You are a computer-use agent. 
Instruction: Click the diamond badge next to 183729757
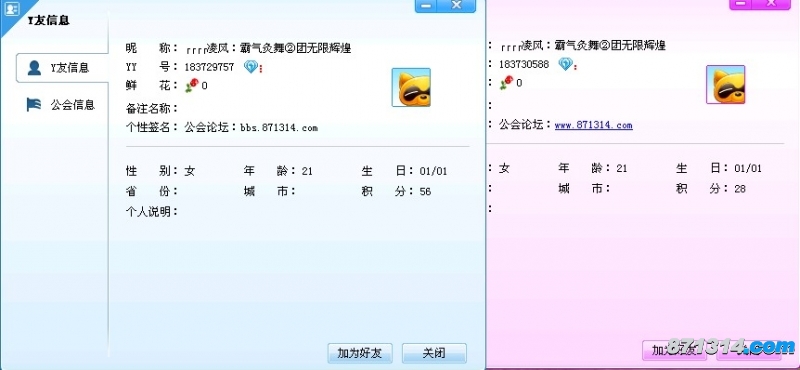pyautogui.click(x=251, y=66)
